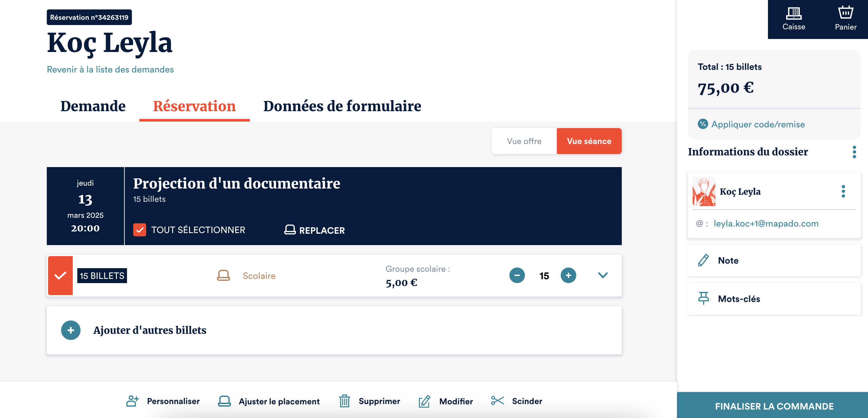868x418 pixels.
Task: Click the Replacer seat icon
Action: (290, 230)
